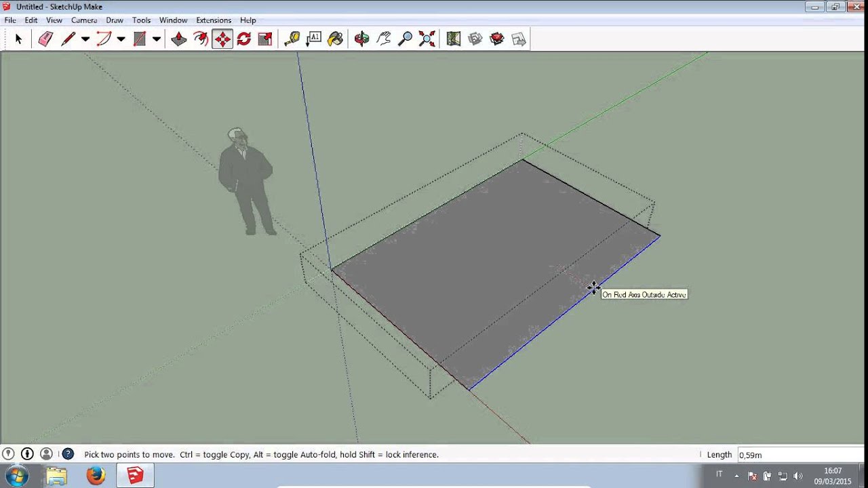The width and height of the screenshot is (868, 488).
Task: Pick the Scale tool
Action: [265, 39]
